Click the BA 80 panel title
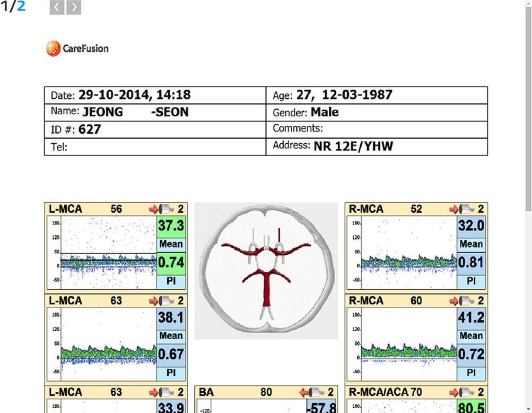Viewport: 532px width, 413px height. pos(235,392)
